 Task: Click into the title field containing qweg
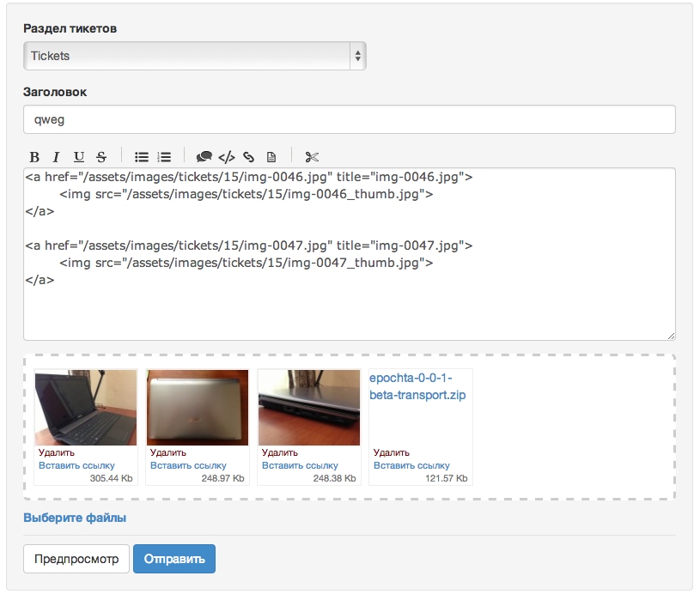pos(349,120)
